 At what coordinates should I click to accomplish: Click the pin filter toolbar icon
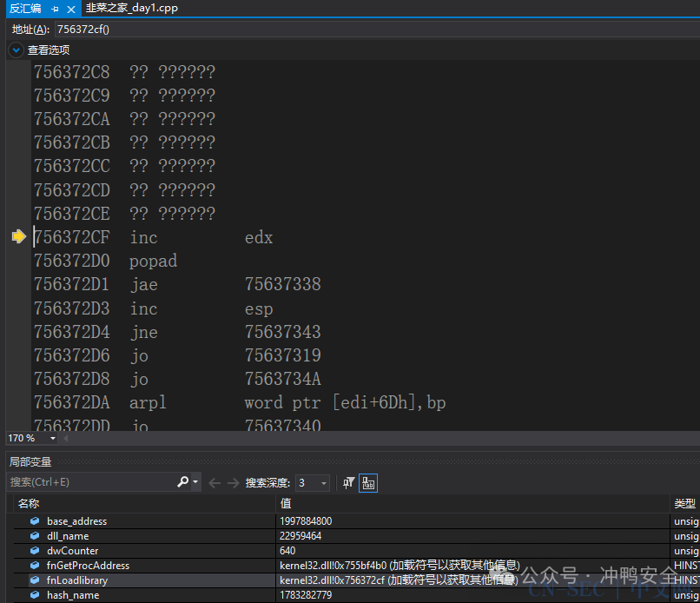348,483
